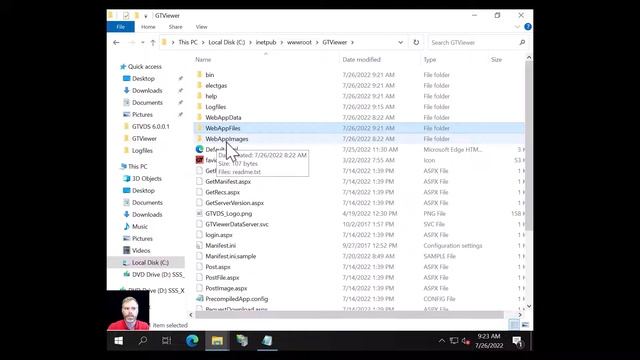This screenshot has height=360, width=640.
Task: Open Quick access in navigation pane
Action: (144, 67)
